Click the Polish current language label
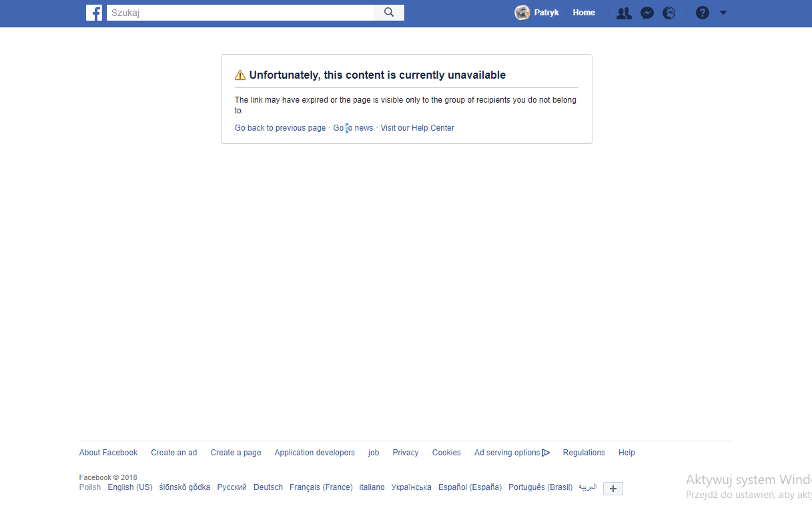The width and height of the screenshot is (812, 528). click(x=90, y=487)
